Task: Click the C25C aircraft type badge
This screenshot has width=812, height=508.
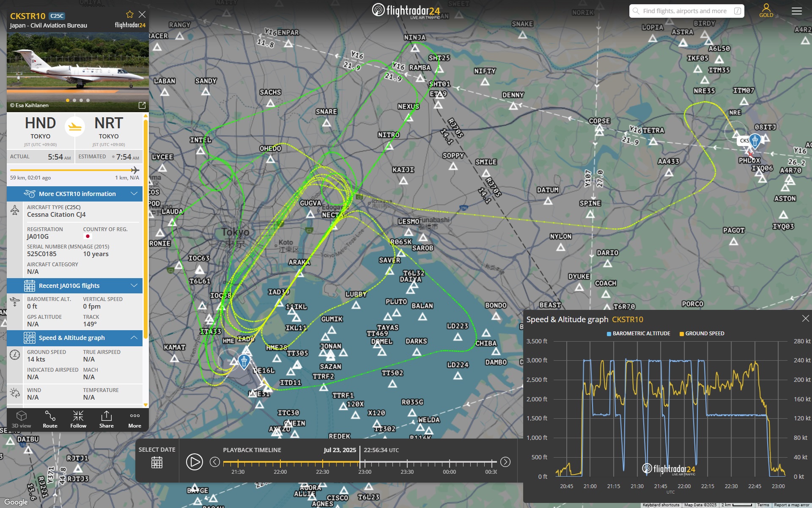Action: point(57,16)
